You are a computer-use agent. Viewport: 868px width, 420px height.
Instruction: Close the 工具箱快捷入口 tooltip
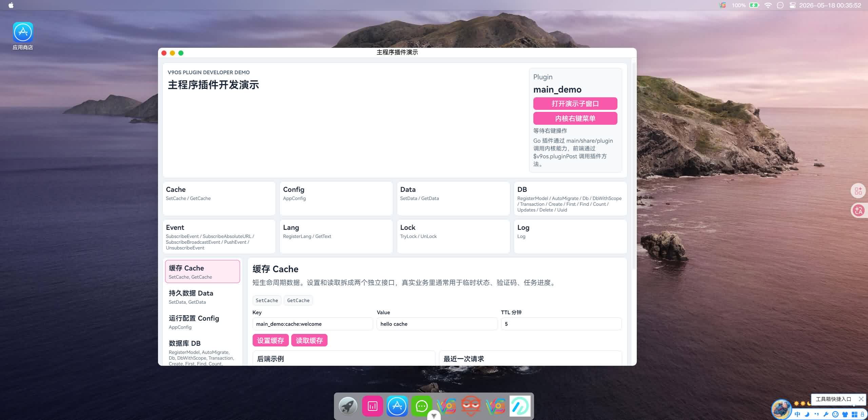pos(861,399)
